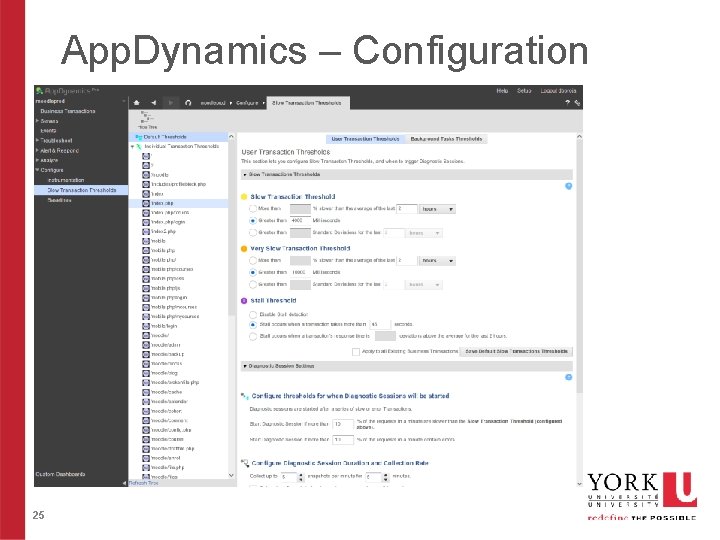This screenshot has width=720, height=540.
Task: Click the icon beside /moodle/blog transaction
Action: 146,373
